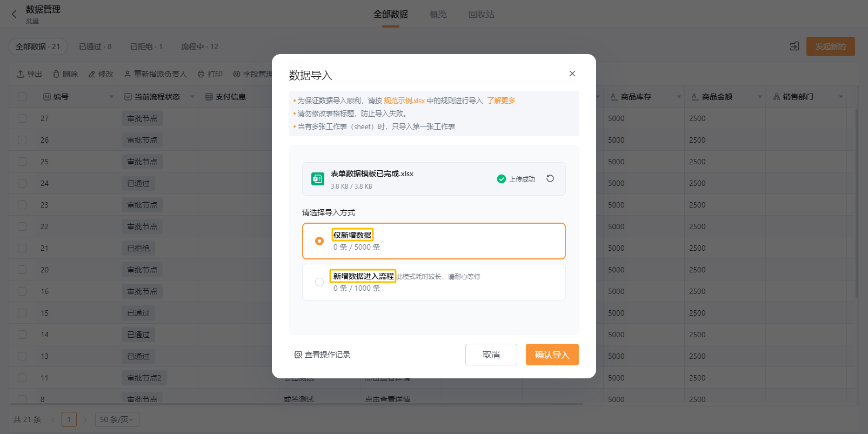Check the row 25 checkbox
868x434 pixels.
pyautogui.click(x=22, y=162)
